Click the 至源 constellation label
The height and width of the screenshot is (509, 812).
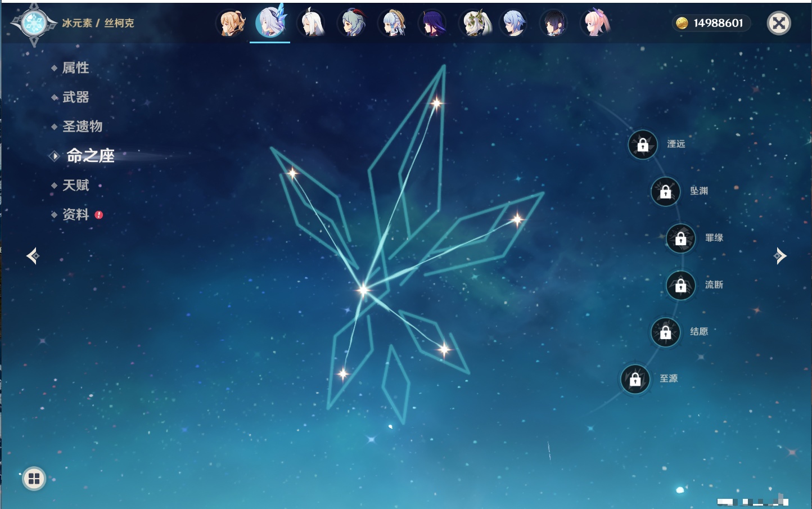point(669,379)
